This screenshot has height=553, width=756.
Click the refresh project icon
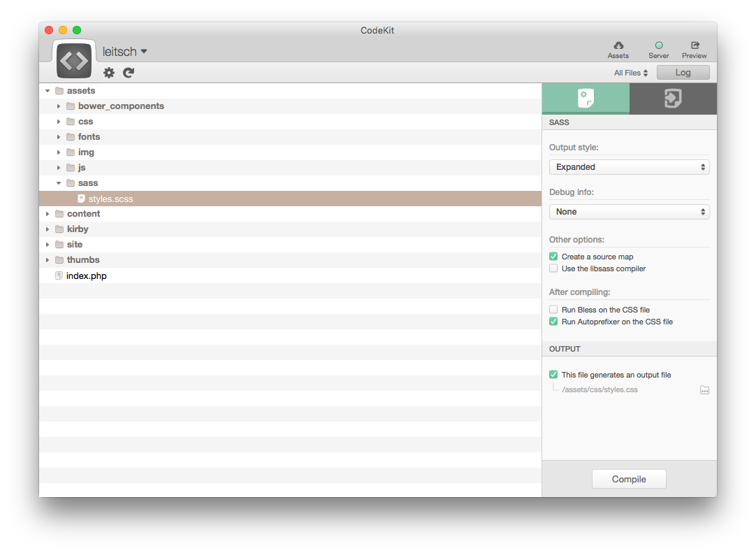point(129,73)
